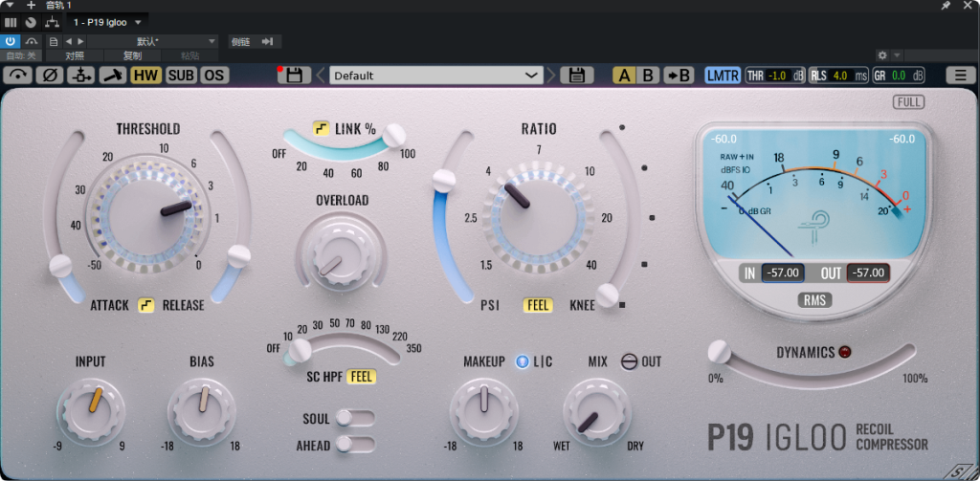Click the 自动: 关 automation field

tap(21, 55)
